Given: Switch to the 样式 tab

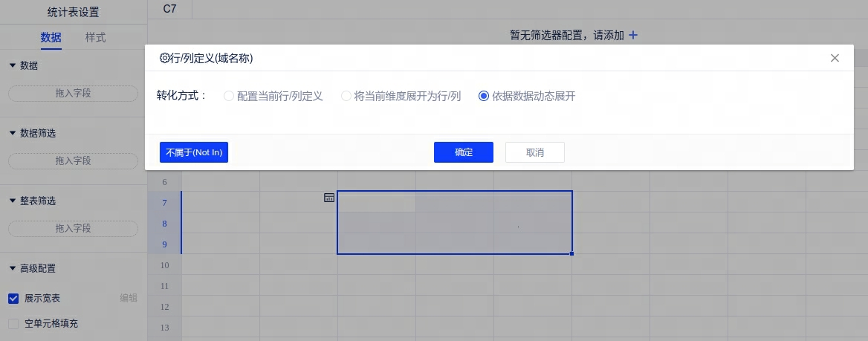Looking at the screenshot, I should point(95,37).
